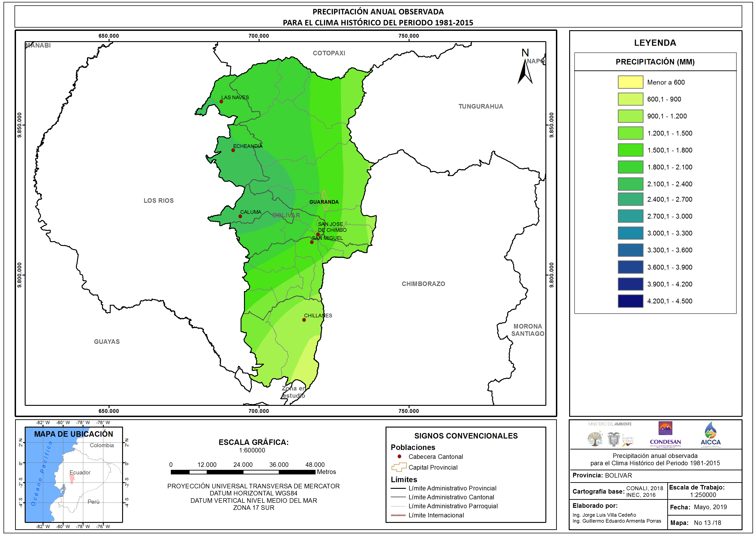This screenshot has height=535, width=756.
Task: Click the 2.700,1 - 3.000 legend swatch
Action: click(630, 216)
